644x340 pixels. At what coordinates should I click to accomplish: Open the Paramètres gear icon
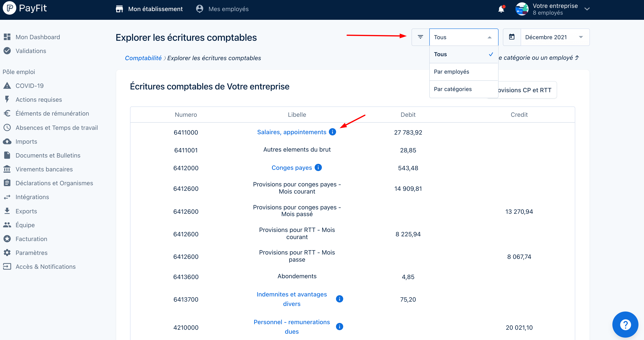7,252
